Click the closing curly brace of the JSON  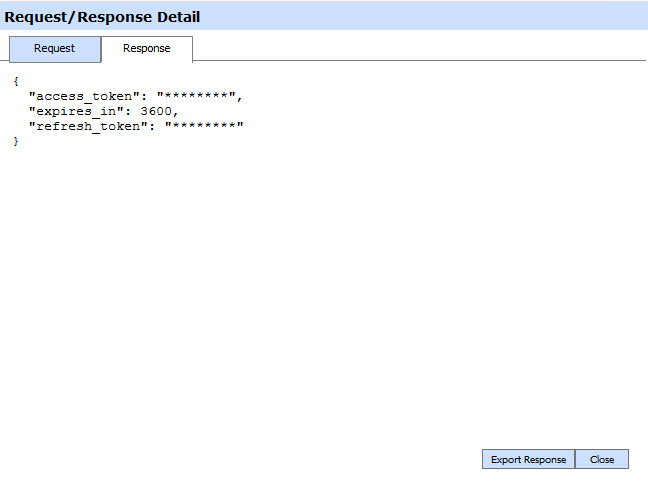click(x=16, y=142)
